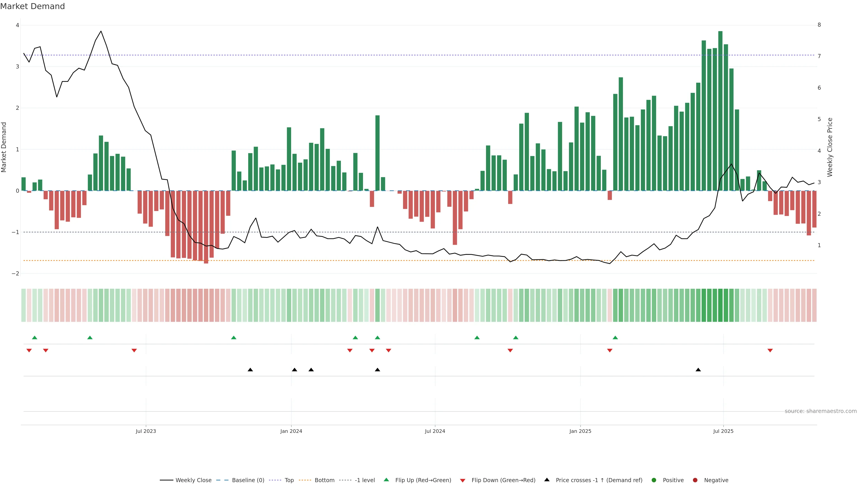Click the source: sharemaestro.com text
This screenshot has width=868, height=488.
coord(821,411)
